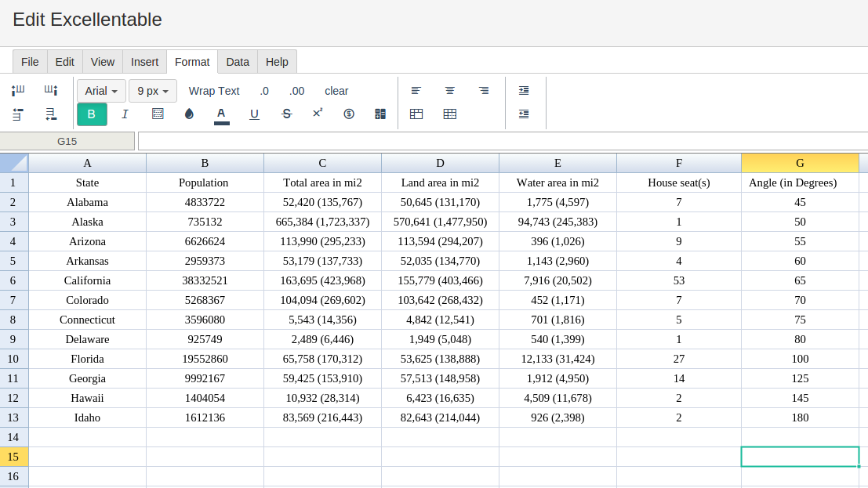Open the Data menu
The image size is (868, 488).
(238, 62)
